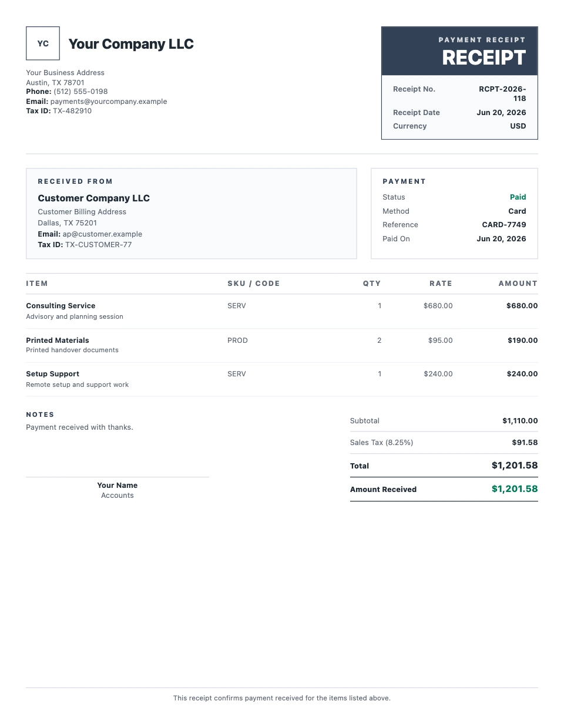Click the RATE column header

[441, 284]
